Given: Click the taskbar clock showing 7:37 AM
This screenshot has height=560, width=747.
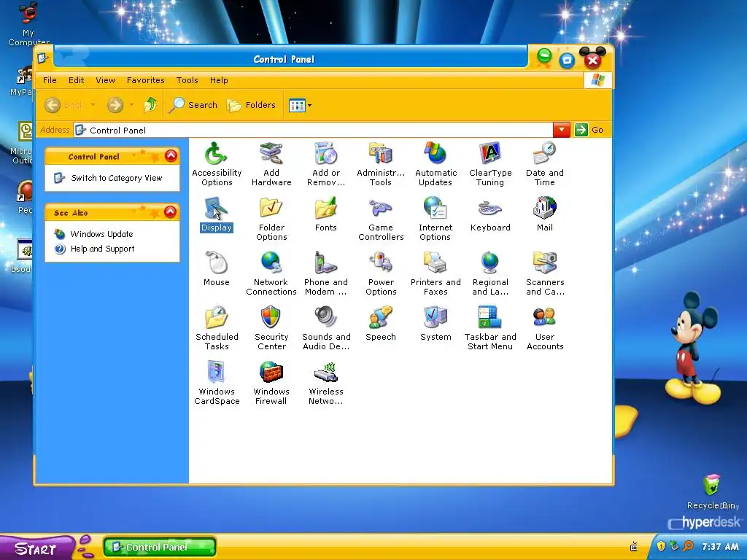Looking at the screenshot, I should [720, 547].
